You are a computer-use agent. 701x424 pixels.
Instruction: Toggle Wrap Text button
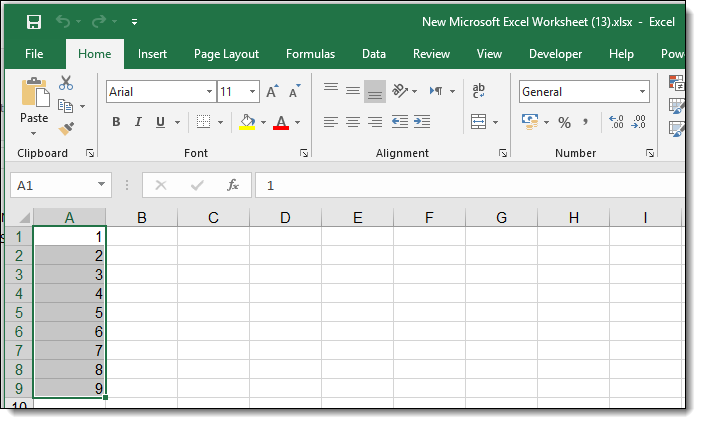479,91
